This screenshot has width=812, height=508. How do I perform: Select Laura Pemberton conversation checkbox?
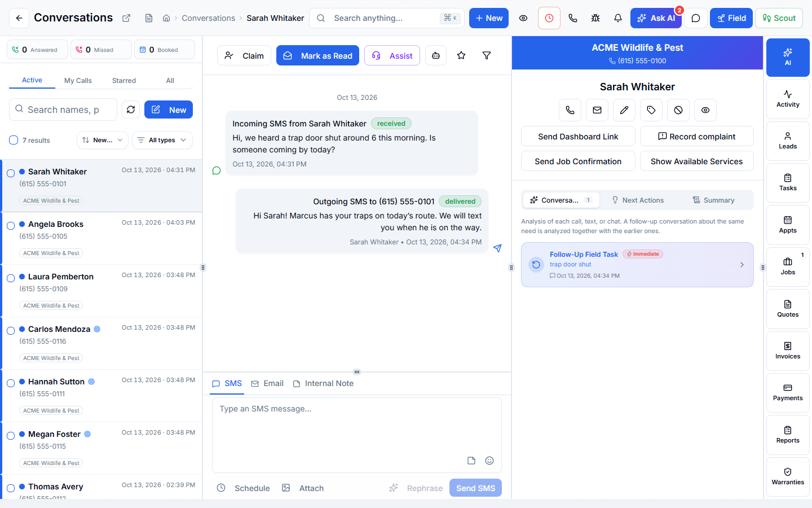click(11, 278)
